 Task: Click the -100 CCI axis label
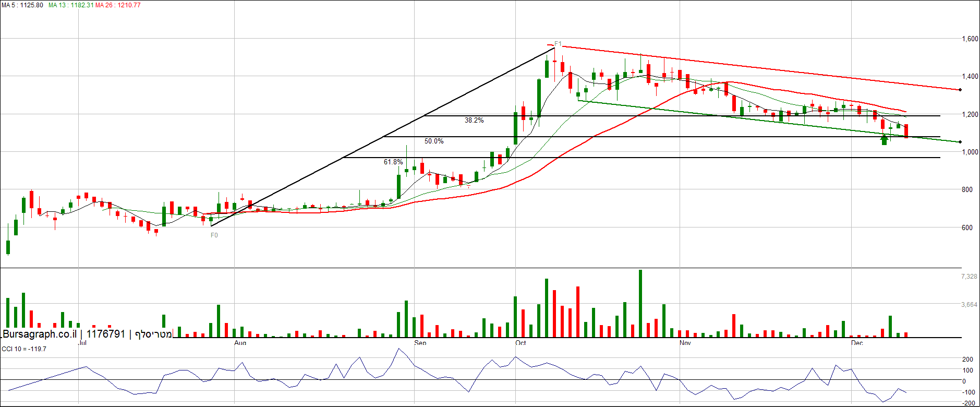[967, 392]
